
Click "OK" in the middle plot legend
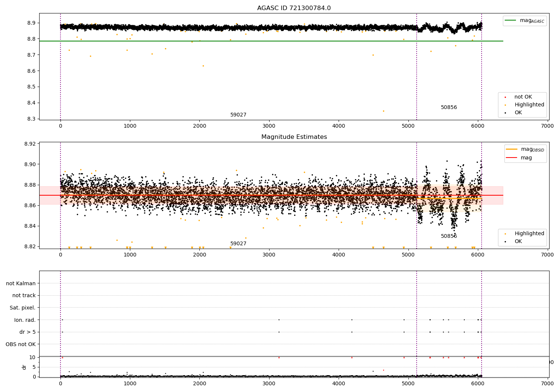coord(518,242)
